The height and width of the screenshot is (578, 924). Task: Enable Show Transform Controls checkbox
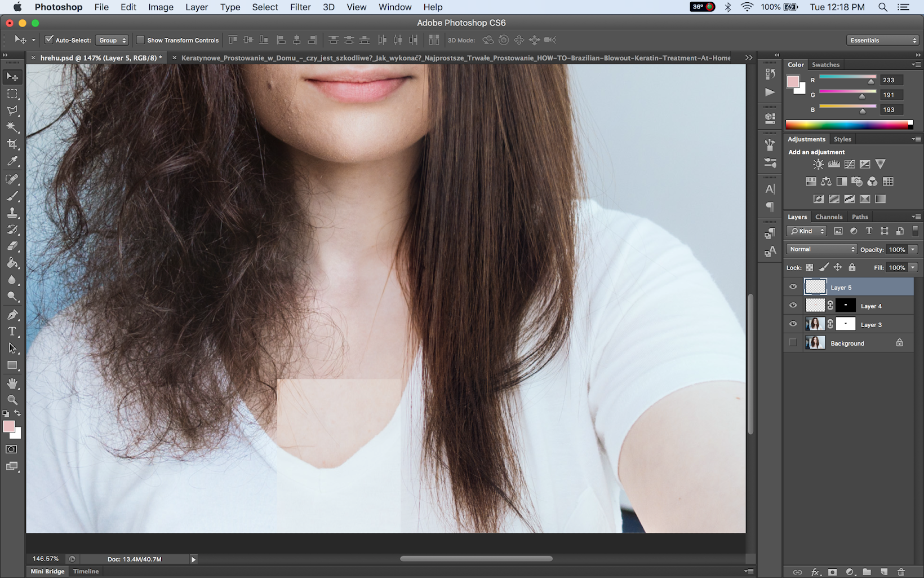pyautogui.click(x=140, y=40)
